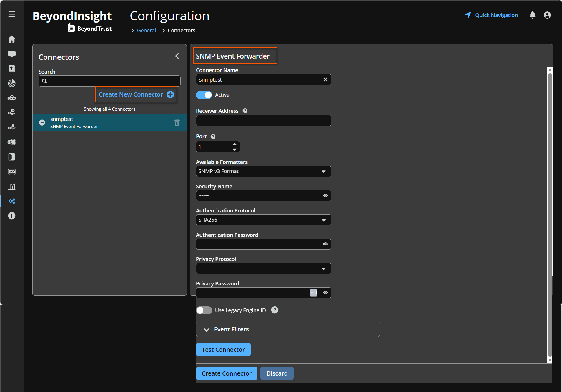Open the keyhole book icon in sidebar
The width and height of the screenshot is (562, 392).
click(x=12, y=69)
